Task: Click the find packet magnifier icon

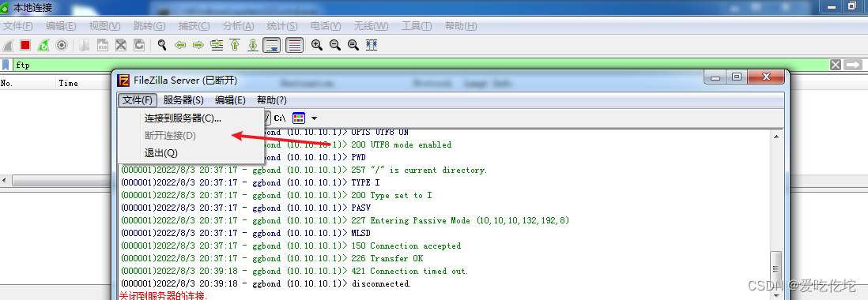Action: [161, 45]
